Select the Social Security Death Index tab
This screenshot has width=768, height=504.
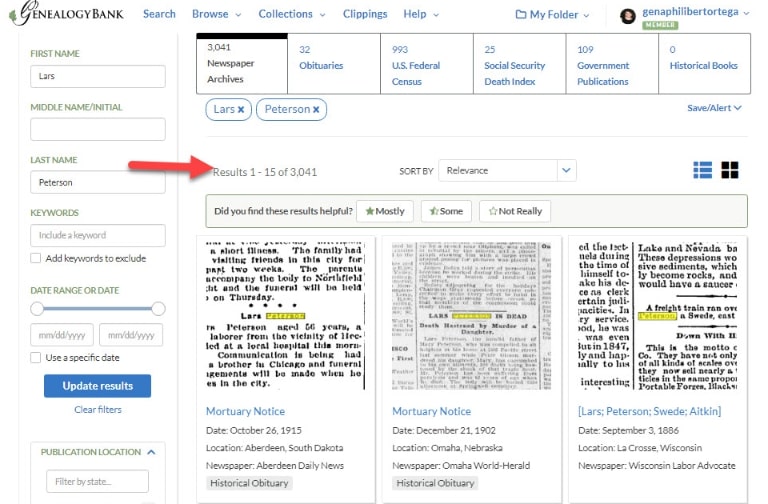pyautogui.click(x=520, y=64)
